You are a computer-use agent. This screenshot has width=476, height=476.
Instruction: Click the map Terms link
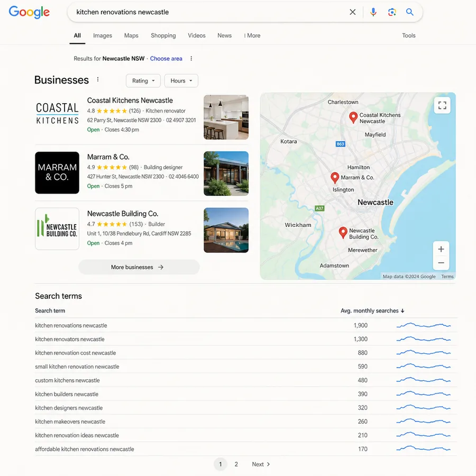coord(447,277)
